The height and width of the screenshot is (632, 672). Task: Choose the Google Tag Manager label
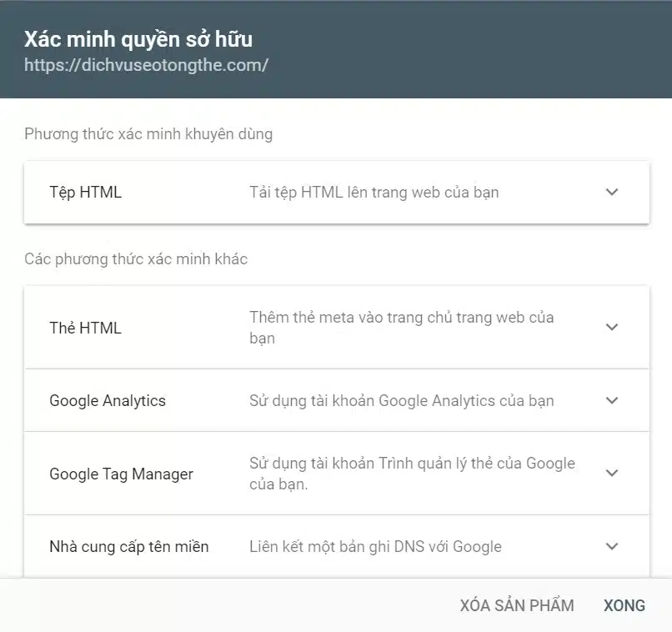(121, 474)
